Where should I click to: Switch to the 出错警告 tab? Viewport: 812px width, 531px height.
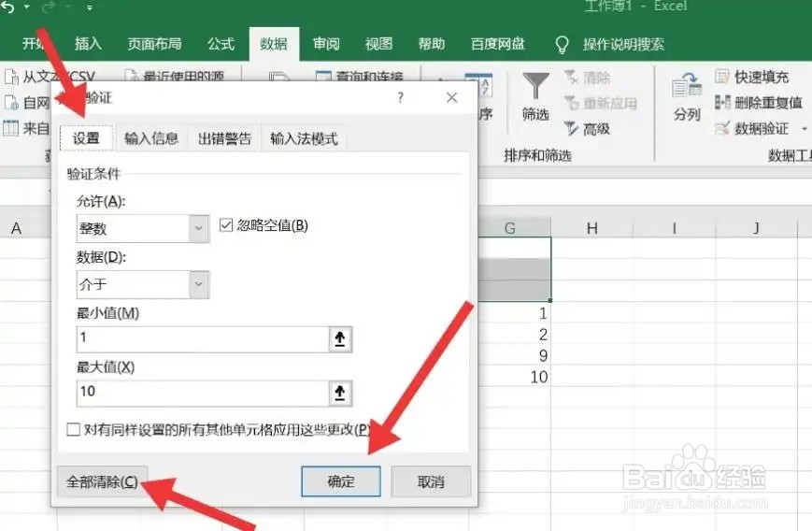224,138
